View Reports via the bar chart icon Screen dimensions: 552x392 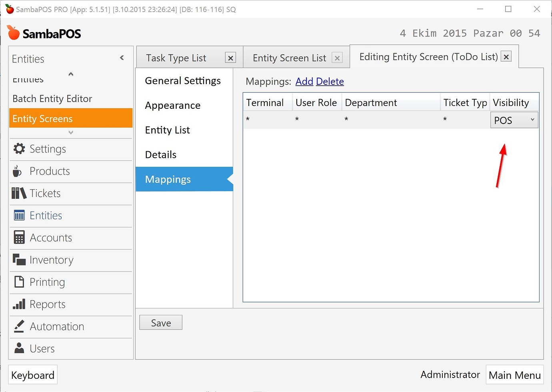pyautogui.click(x=19, y=304)
